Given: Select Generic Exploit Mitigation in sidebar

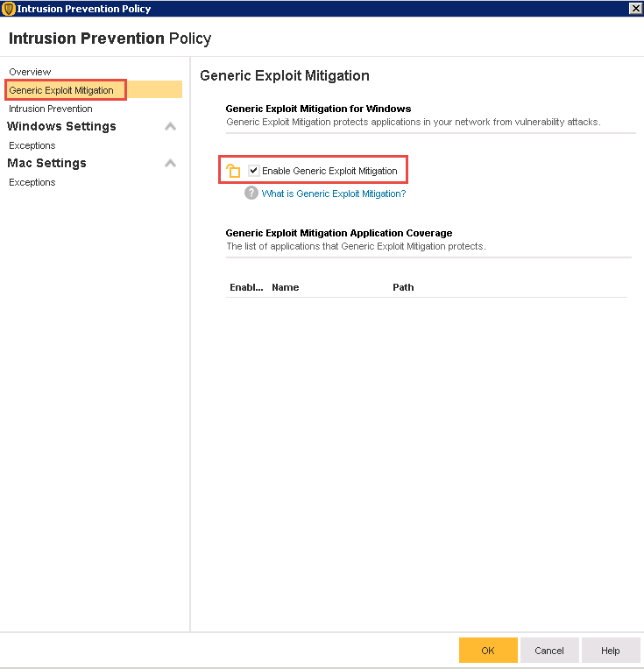Looking at the screenshot, I should pos(61,90).
